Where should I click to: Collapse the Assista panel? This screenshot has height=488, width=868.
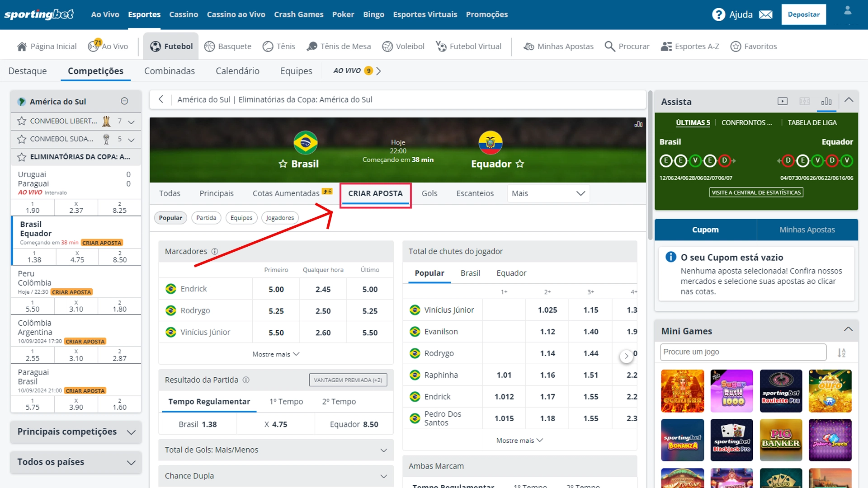point(849,100)
